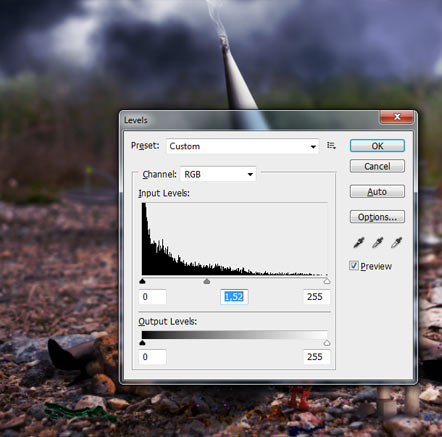Open the Channel dropdown showing RGB
The width and height of the screenshot is (442, 437).
(x=218, y=174)
